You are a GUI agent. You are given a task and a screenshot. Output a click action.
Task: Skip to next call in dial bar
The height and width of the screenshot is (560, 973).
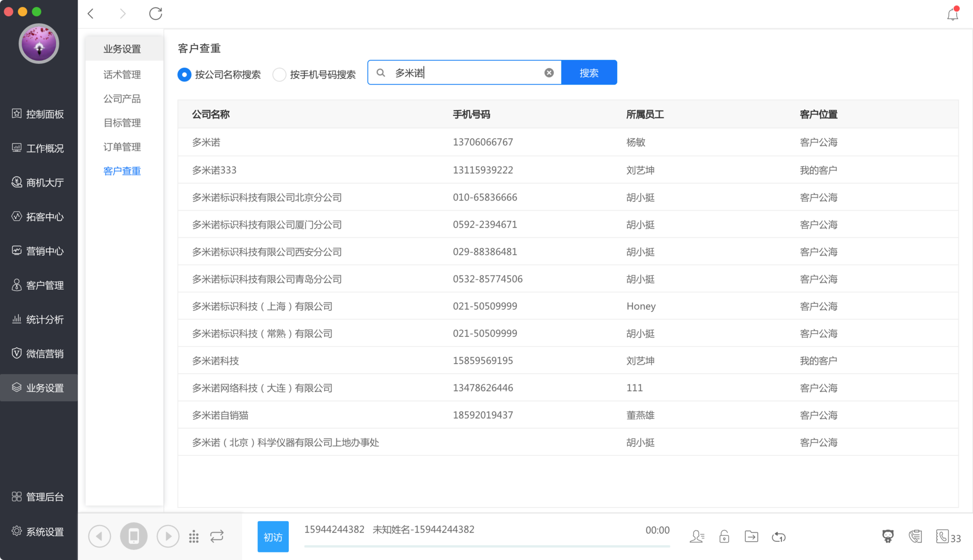click(168, 536)
